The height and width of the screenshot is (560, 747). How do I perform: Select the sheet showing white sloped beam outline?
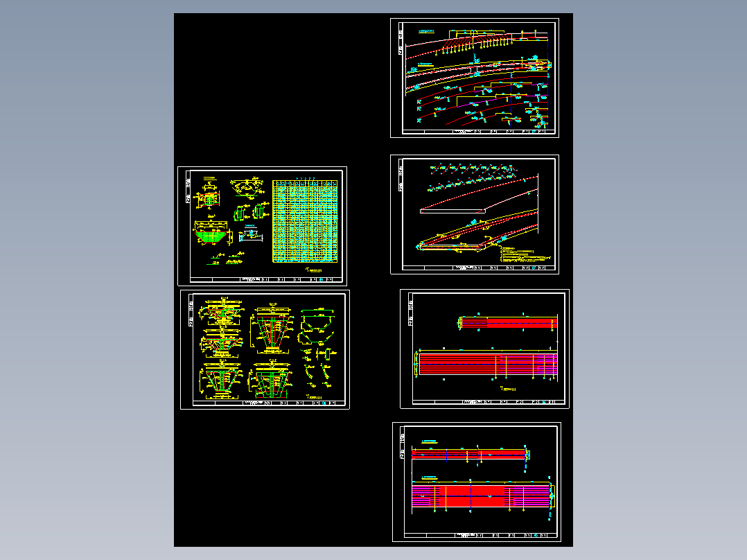pyautogui.click(x=475, y=214)
